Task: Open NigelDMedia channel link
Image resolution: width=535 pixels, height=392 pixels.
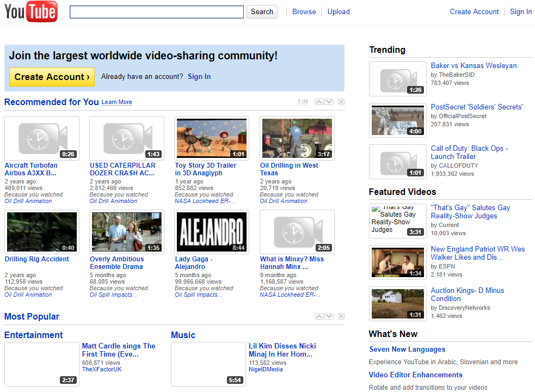Action: coord(266,369)
